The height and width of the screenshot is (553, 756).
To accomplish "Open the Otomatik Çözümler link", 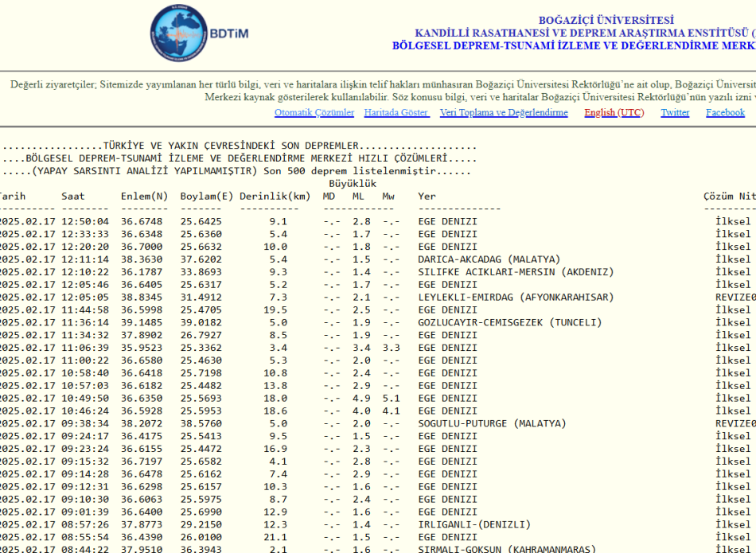I will pyautogui.click(x=314, y=113).
